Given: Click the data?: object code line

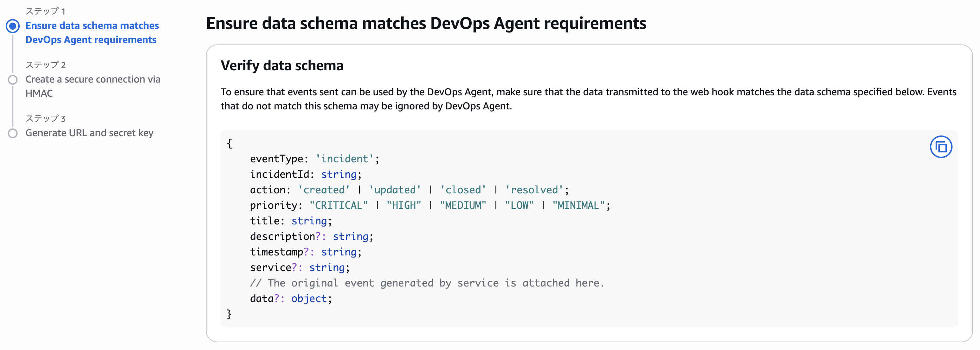Looking at the screenshot, I should (291, 299).
